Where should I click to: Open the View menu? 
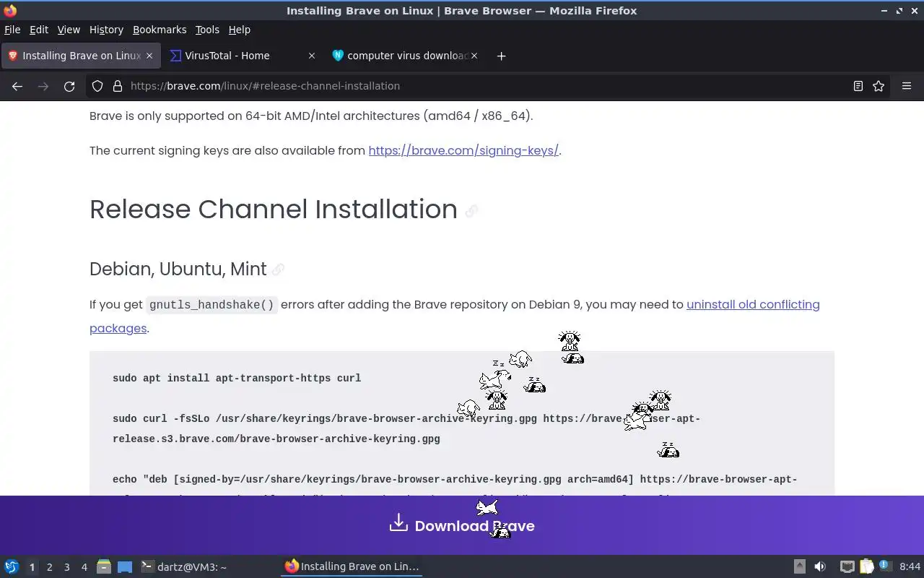(x=69, y=30)
